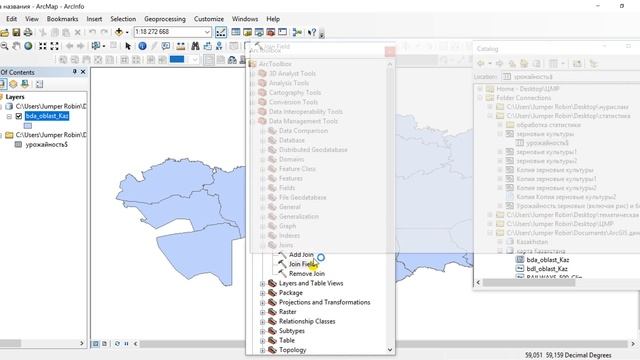The width and height of the screenshot is (640, 360).
Task: Open the Customize menu
Action: (209, 19)
